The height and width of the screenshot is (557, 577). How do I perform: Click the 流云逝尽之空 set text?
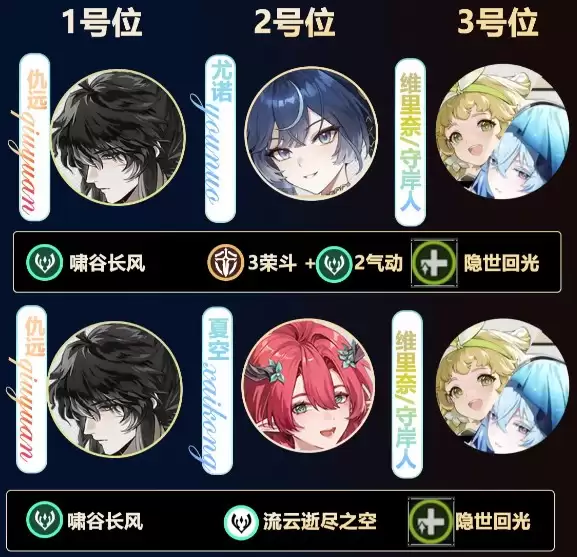[320, 521]
